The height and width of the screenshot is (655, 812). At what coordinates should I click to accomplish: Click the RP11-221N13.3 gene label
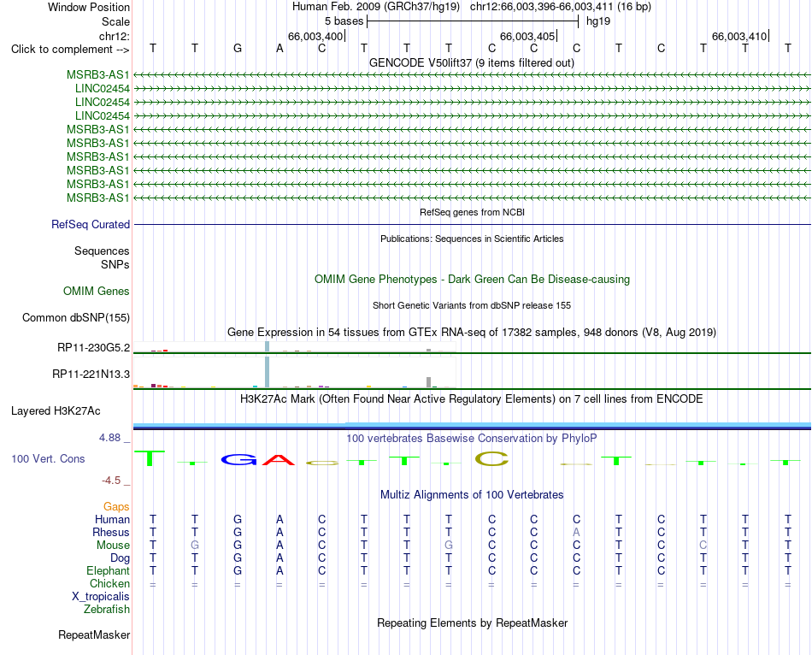(x=91, y=375)
